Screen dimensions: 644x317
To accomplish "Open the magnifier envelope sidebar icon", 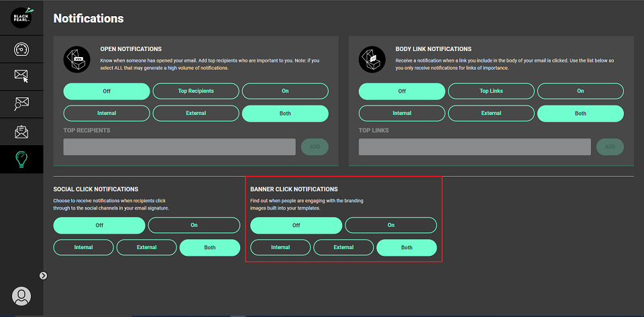I will [x=21, y=104].
